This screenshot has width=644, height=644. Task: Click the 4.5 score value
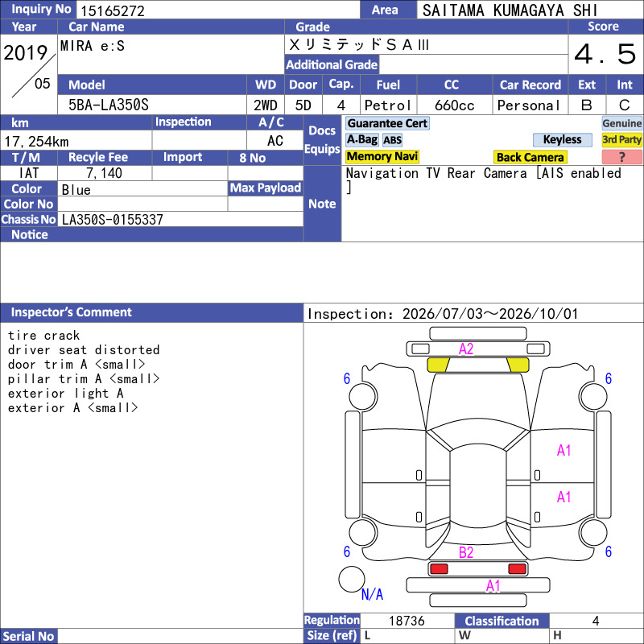[605, 54]
